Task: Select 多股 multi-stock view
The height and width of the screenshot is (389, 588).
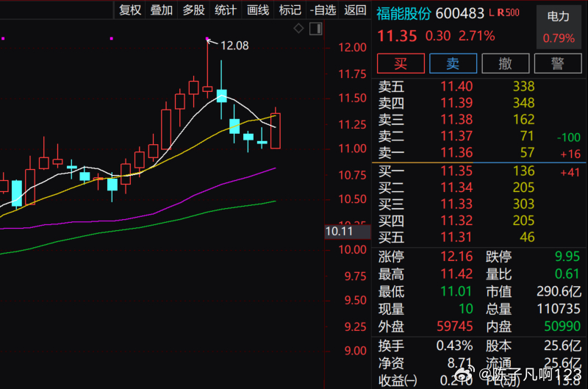Action: click(193, 10)
